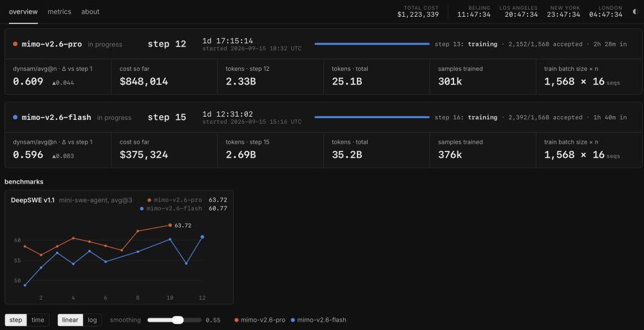The height and width of the screenshot is (330, 644).
Task: Toggle the dark/light theme icon
Action: point(636,12)
